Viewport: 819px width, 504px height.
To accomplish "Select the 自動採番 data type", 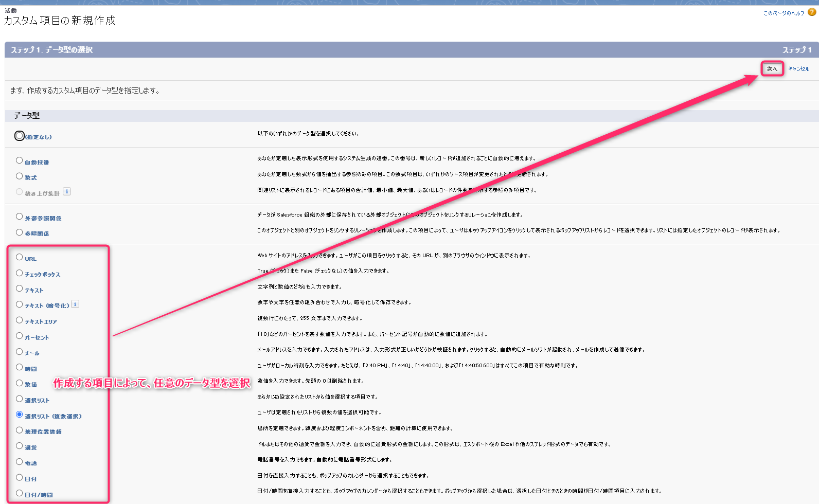I will tap(19, 160).
